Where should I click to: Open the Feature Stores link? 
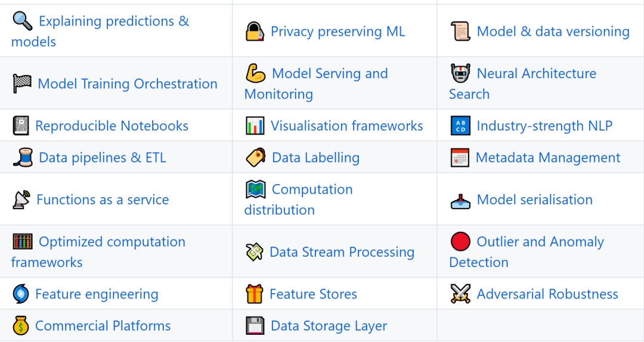(x=313, y=294)
